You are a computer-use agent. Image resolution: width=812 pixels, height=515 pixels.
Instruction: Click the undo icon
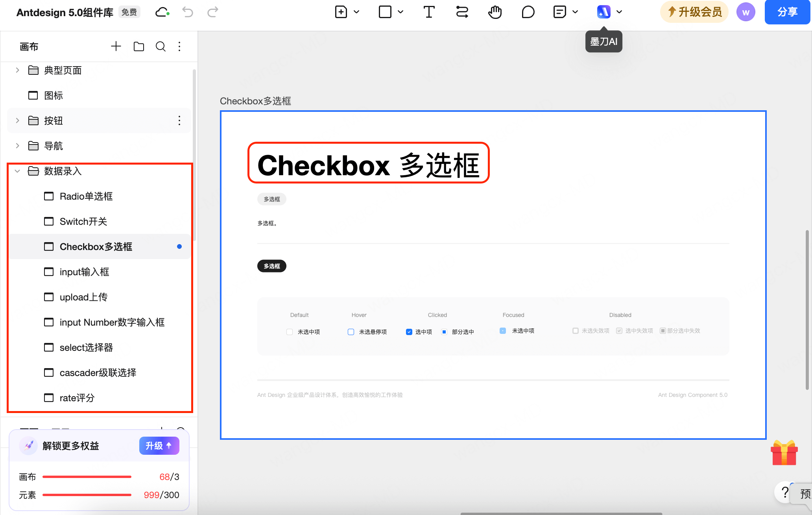(x=188, y=12)
